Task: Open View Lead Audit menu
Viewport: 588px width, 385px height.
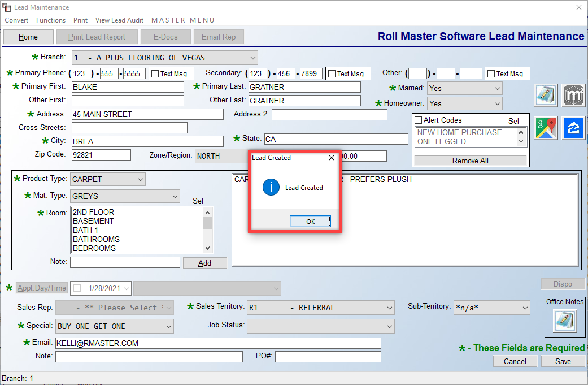Action: click(x=119, y=20)
